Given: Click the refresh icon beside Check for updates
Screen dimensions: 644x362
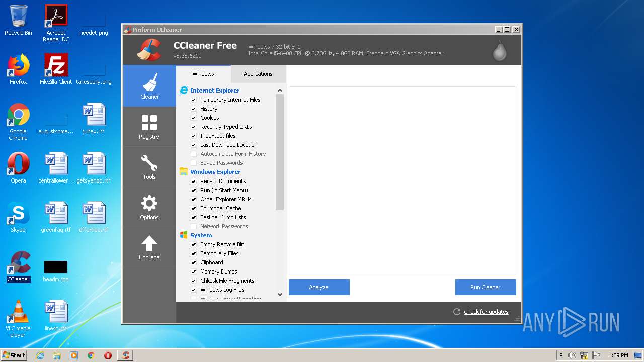Looking at the screenshot, I should [457, 312].
